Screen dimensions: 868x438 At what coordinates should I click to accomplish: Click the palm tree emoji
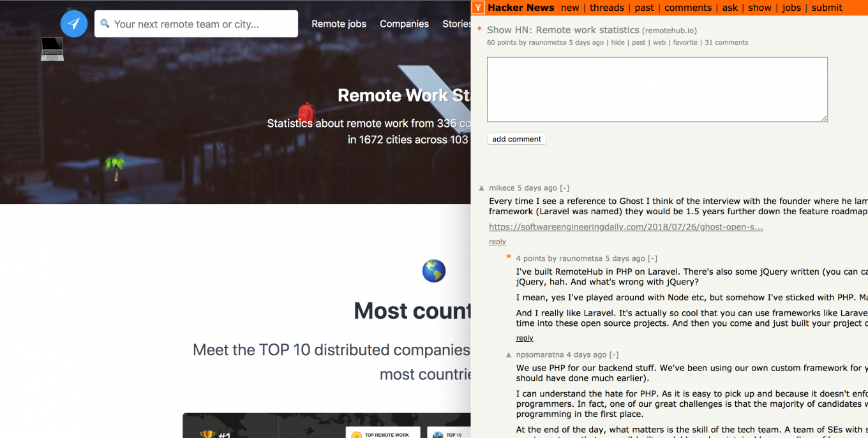(115, 168)
